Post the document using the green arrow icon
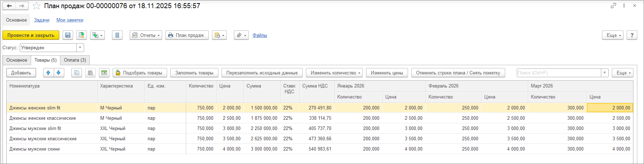The height and width of the screenshot is (164, 644). tap(82, 35)
